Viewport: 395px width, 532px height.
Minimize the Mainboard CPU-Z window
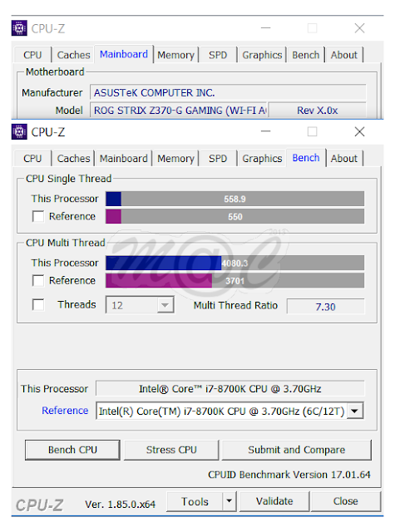[x=265, y=27]
